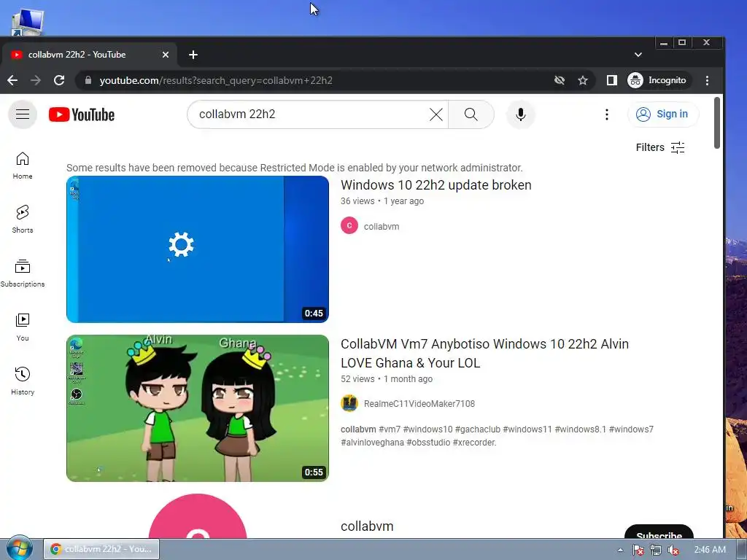Clear the search box with the X icon
The image size is (747, 560).
pos(436,114)
